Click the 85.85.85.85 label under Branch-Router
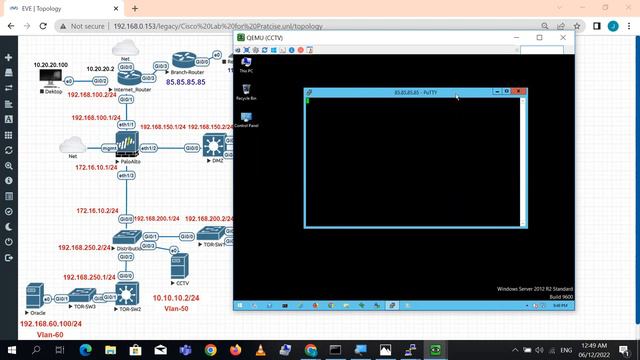 (185, 82)
